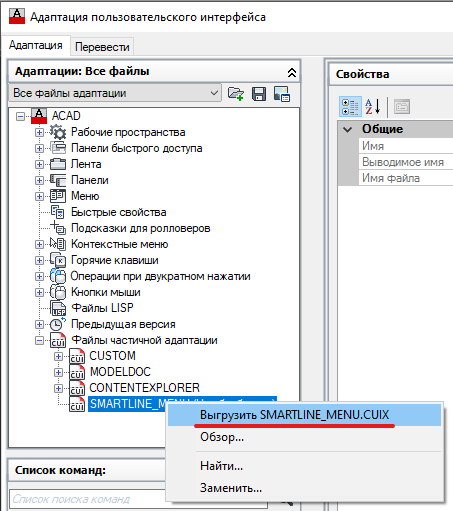Select Быстрые свойства tree item

119,212
